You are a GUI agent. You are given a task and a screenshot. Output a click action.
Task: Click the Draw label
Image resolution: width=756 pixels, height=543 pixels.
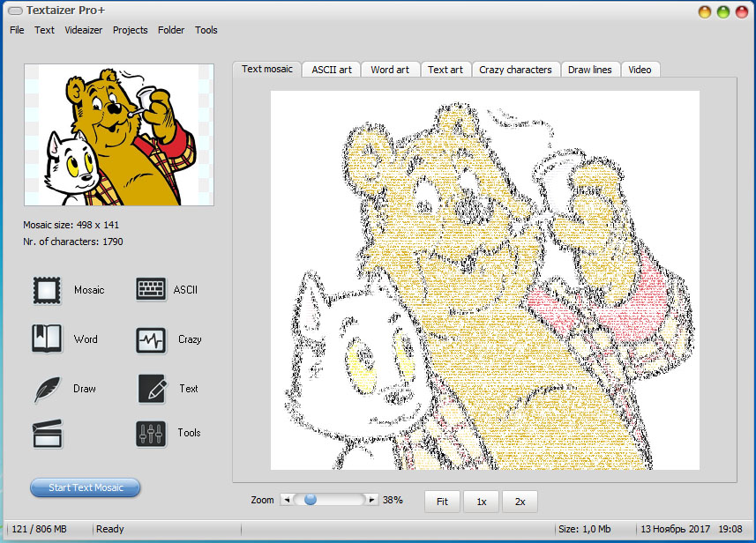tap(85, 389)
